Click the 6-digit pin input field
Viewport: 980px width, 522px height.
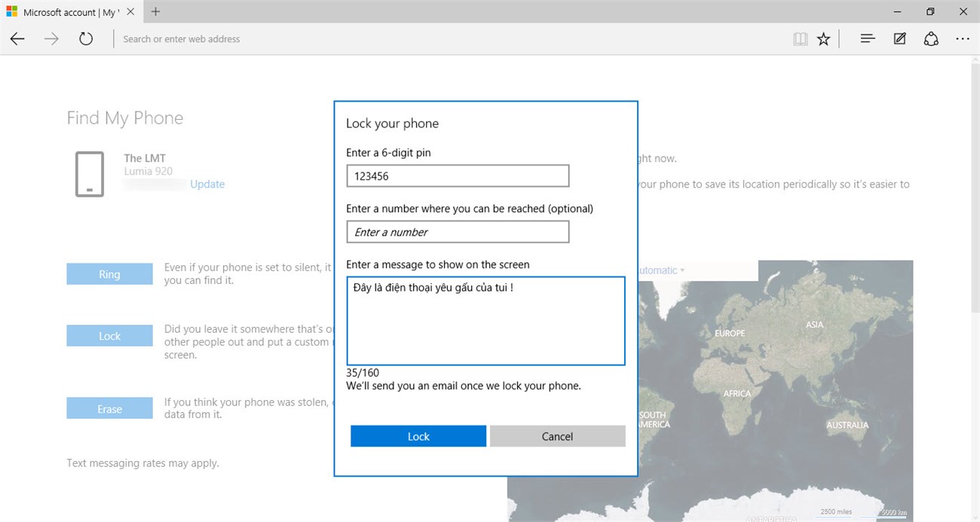pyautogui.click(x=457, y=176)
